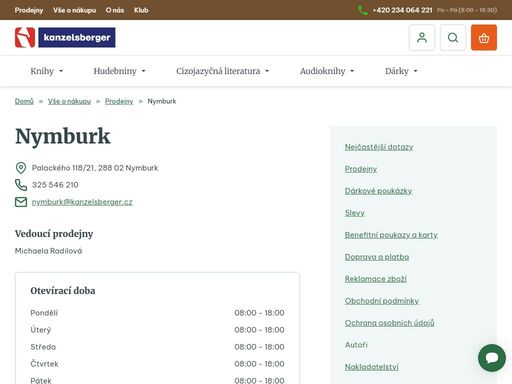Click the address Palackého 118/21 text
512x384 pixels.
tap(95, 168)
